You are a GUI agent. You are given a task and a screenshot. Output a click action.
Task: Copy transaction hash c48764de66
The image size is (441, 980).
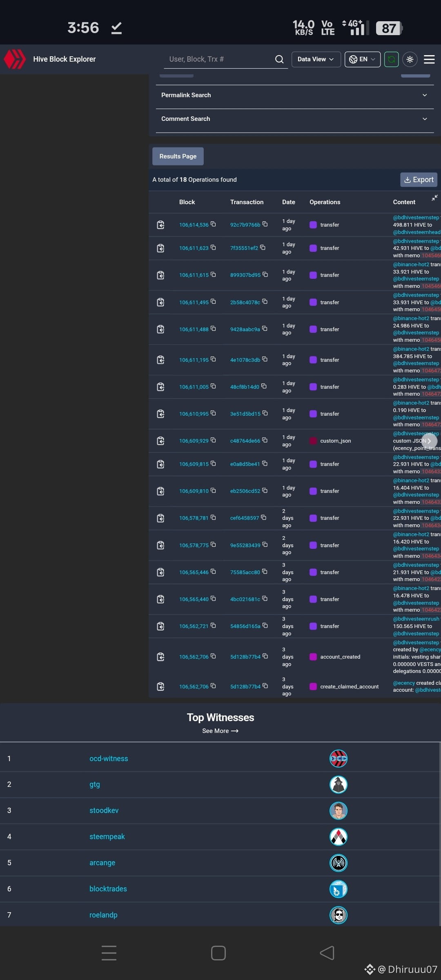coord(265,440)
